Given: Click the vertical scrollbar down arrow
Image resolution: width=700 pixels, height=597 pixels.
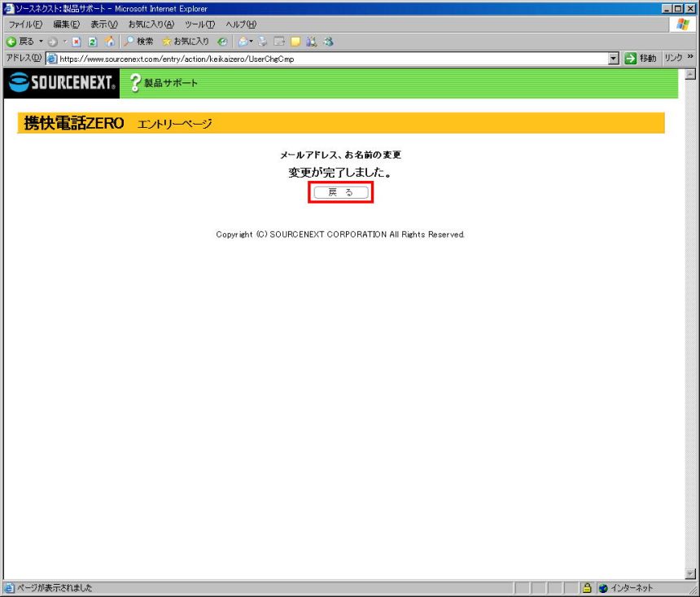Looking at the screenshot, I should tap(690, 573).
